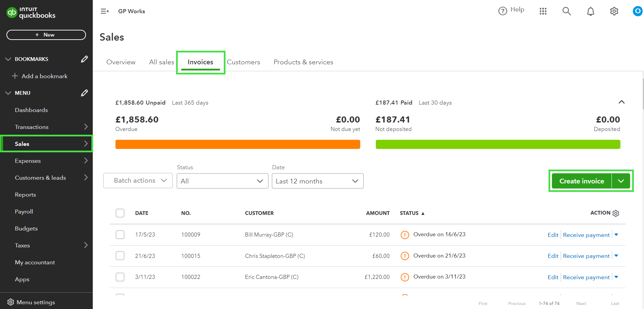Edit bookmarks with the pencil icon
Image resolution: width=644 pixels, height=309 pixels.
84,59
